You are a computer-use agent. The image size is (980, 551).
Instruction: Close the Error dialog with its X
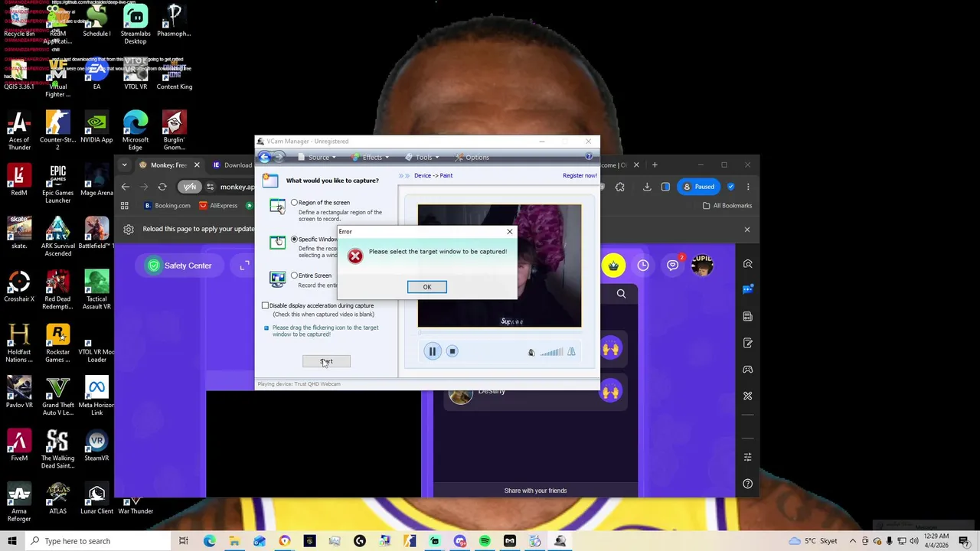[509, 231]
